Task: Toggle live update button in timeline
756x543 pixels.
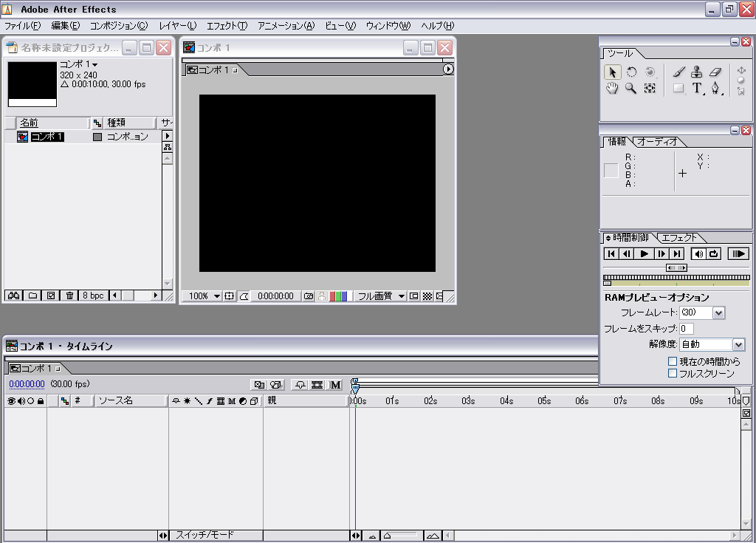Action: (259, 385)
